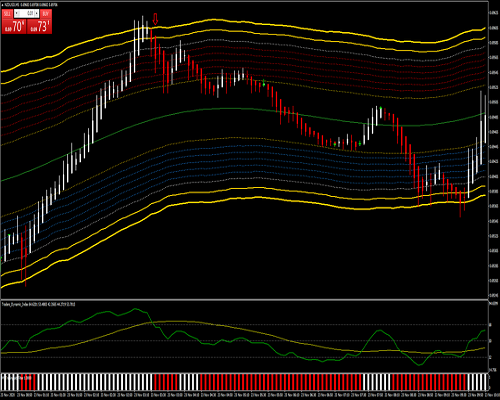Select the red down-arrow sell signal

(x=155, y=19)
